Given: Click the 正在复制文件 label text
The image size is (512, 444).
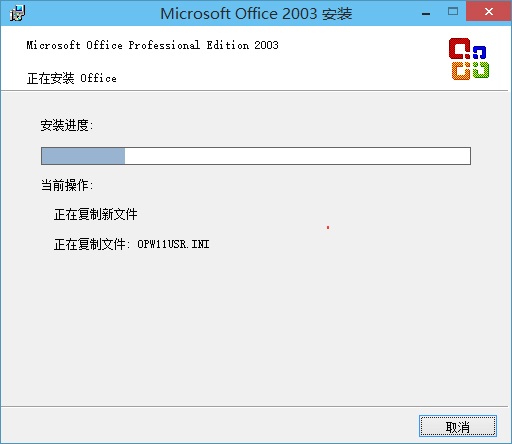Looking at the screenshot, I should pos(89,244).
